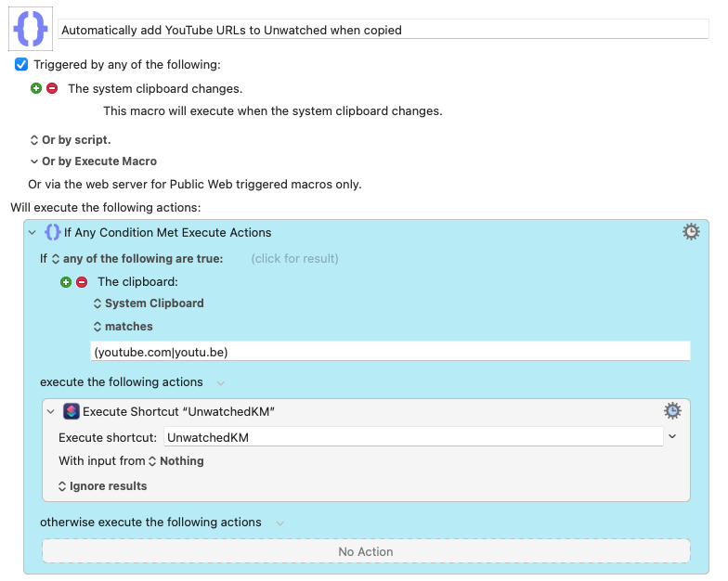The image size is (728, 581).
Task: Click the regex field containing youtube.com|youtu.be
Action: click(390, 352)
